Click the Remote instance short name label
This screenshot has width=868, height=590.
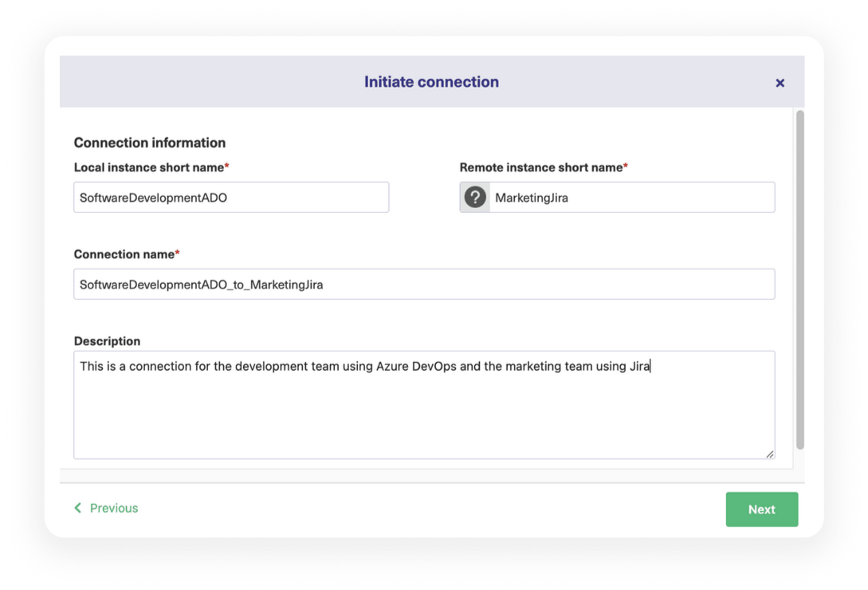pyautogui.click(x=543, y=167)
